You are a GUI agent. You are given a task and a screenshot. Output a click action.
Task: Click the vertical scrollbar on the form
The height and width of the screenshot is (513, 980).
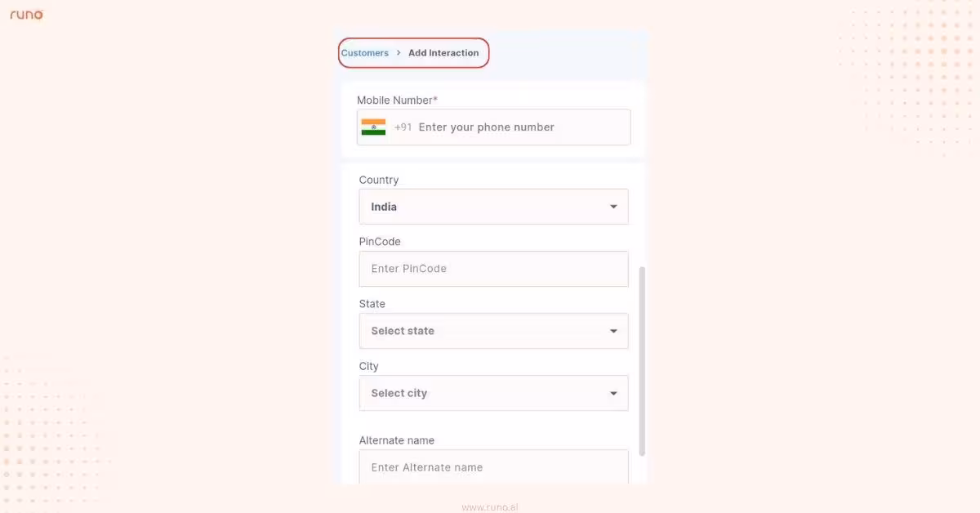click(642, 359)
